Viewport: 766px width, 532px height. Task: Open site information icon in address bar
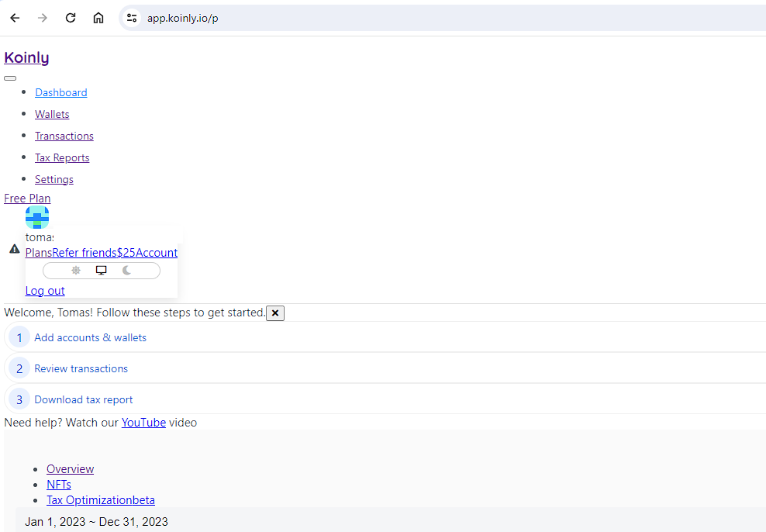132,18
